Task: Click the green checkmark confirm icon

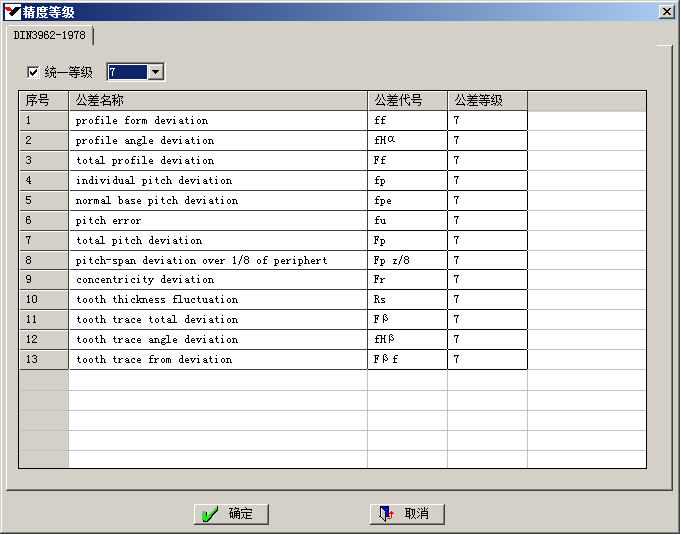Action: (210, 514)
